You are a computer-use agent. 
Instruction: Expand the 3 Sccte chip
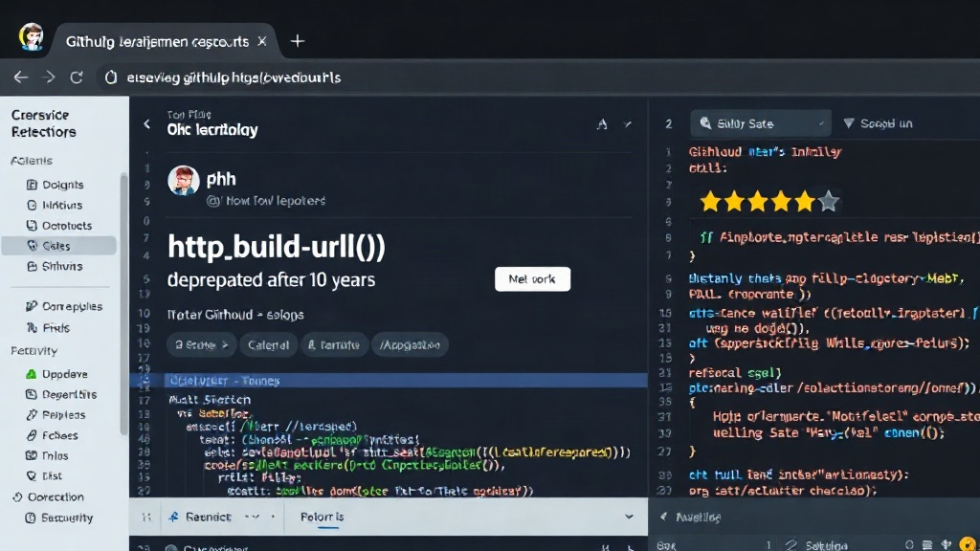click(x=201, y=344)
